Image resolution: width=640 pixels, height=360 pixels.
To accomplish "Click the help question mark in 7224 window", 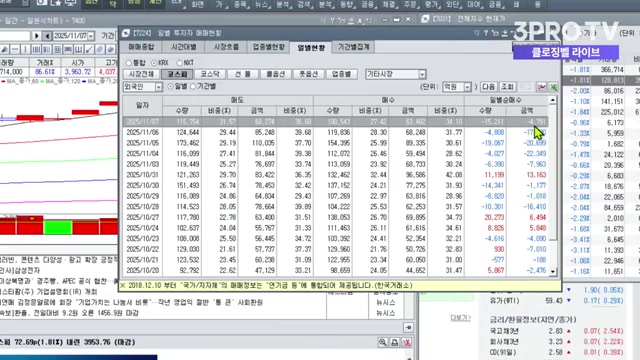I will coord(486,33).
